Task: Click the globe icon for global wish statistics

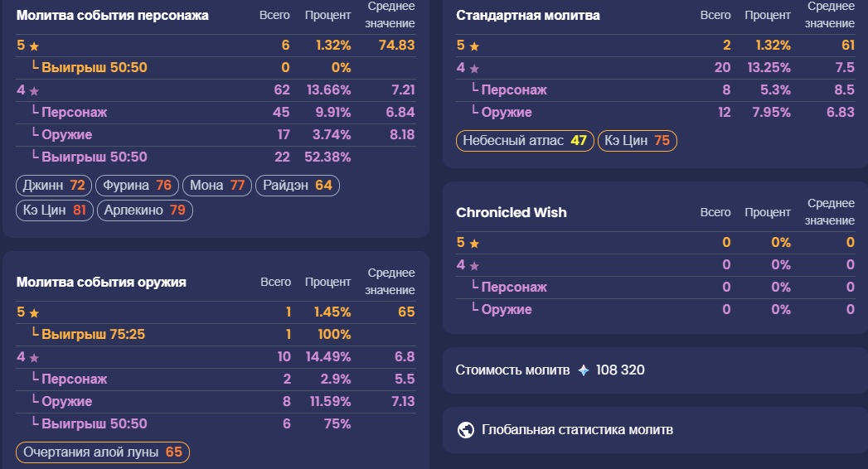Action: (x=466, y=430)
